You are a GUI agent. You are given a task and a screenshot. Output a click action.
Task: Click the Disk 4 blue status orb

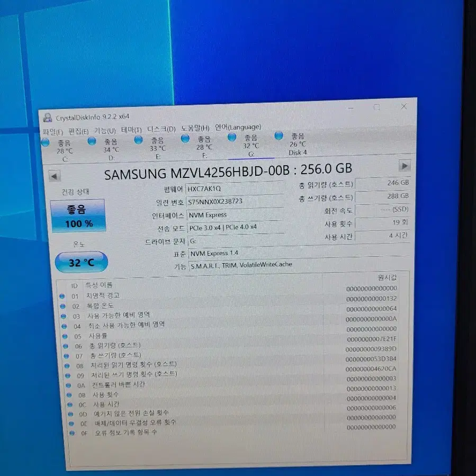pyautogui.click(x=279, y=136)
